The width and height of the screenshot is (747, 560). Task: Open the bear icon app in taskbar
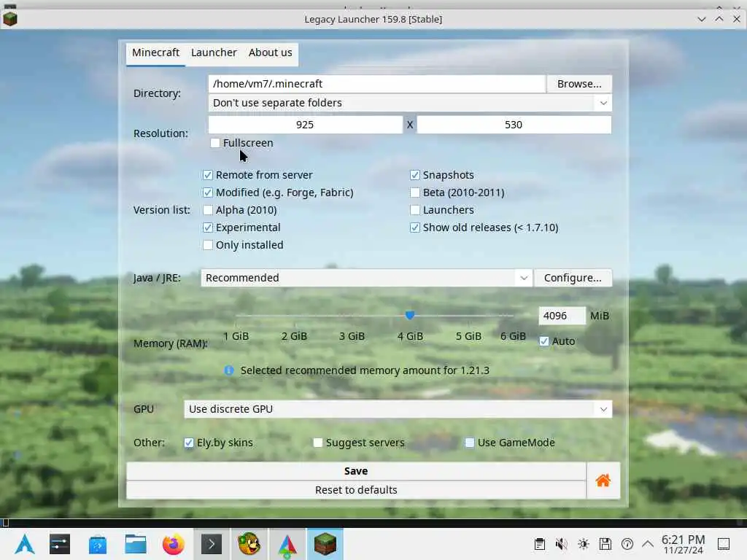tap(249, 544)
